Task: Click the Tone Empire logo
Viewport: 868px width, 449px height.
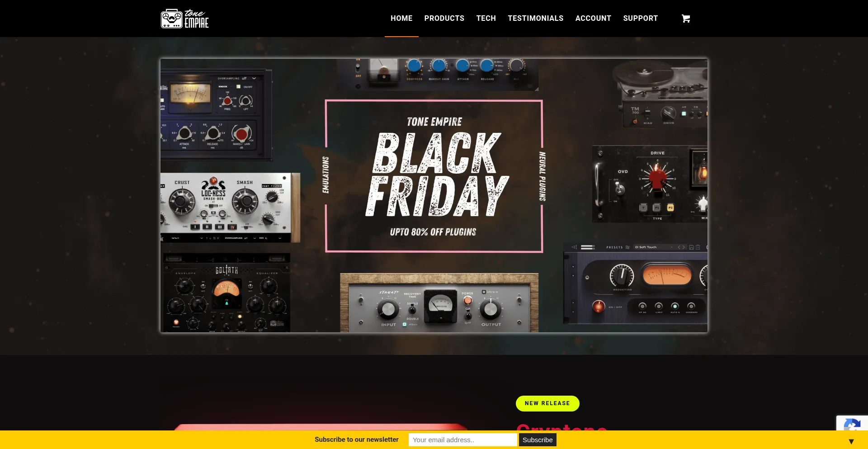Action: click(185, 19)
